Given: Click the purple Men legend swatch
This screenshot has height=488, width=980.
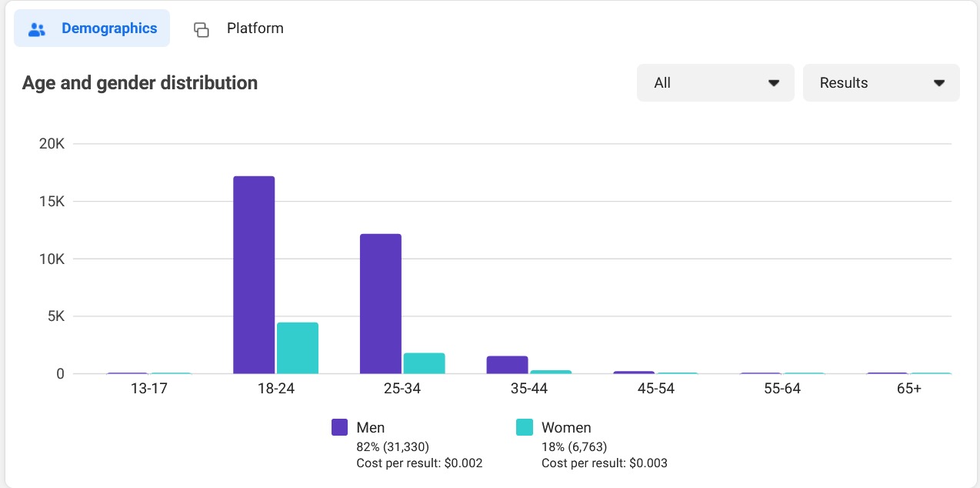Looking at the screenshot, I should (340, 427).
